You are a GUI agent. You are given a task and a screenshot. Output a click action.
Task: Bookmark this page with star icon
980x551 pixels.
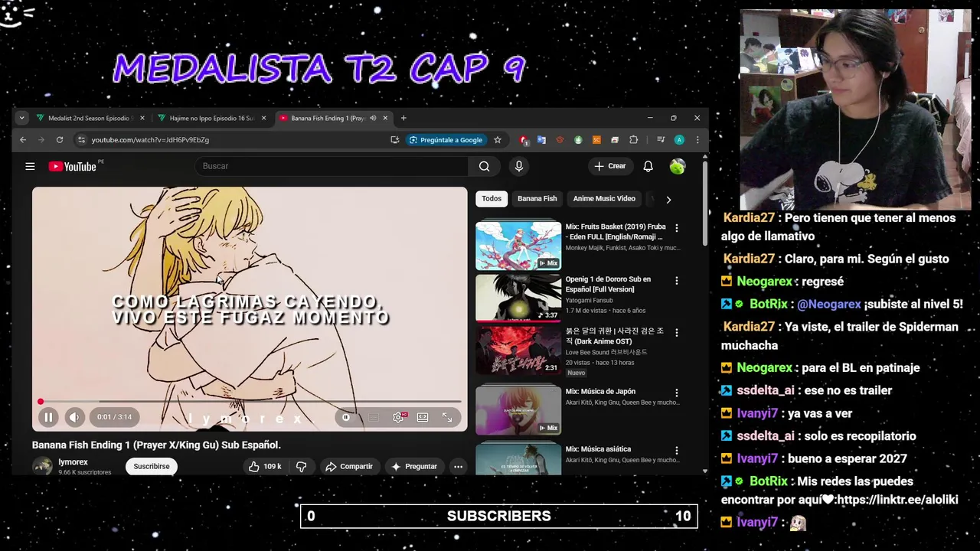(x=498, y=140)
